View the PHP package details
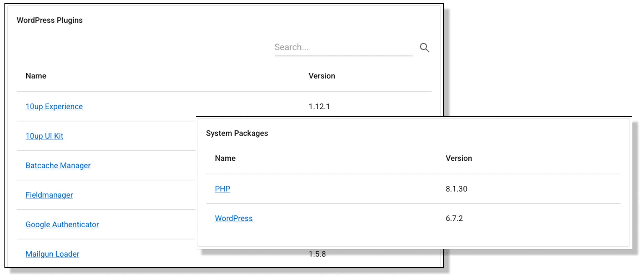The width and height of the screenshot is (644, 280). (x=222, y=189)
